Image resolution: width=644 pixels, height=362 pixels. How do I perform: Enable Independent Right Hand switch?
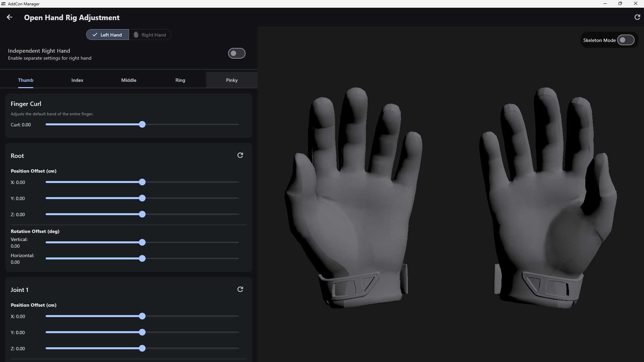click(236, 53)
